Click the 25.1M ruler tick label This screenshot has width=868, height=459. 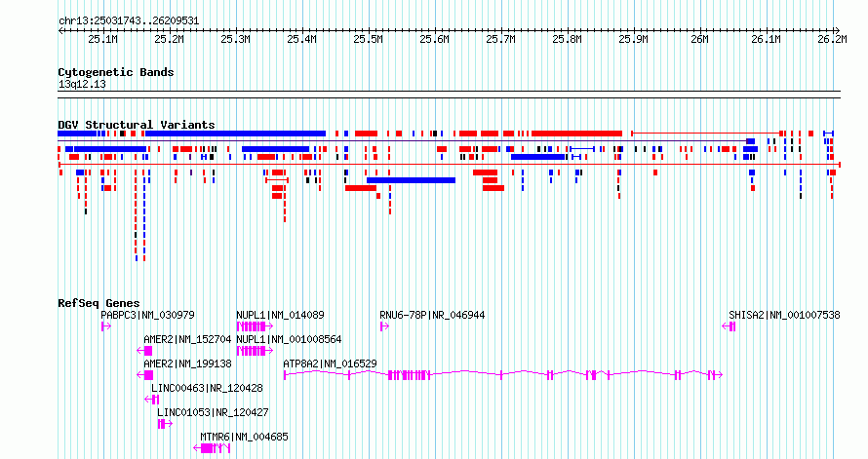click(x=103, y=40)
